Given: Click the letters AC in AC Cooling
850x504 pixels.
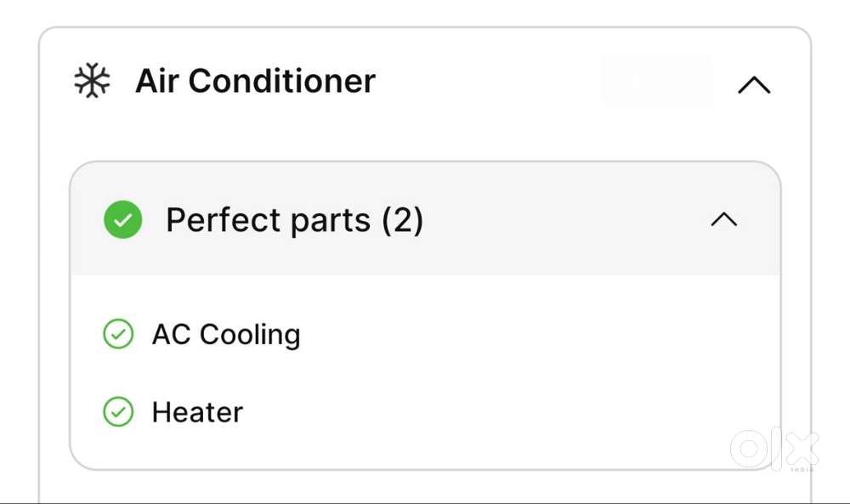Looking at the screenshot, I should click(x=171, y=335).
